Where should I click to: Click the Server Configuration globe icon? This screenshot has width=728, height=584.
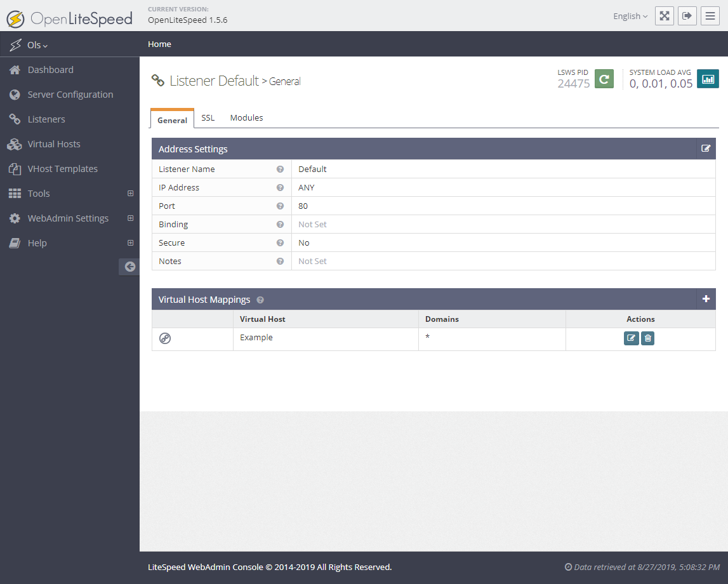pos(15,95)
